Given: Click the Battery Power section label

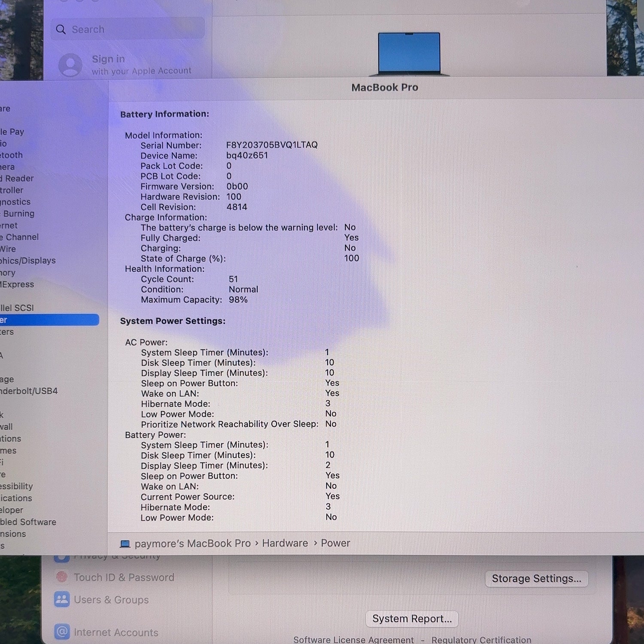Looking at the screenshot, I should (155, 435).
